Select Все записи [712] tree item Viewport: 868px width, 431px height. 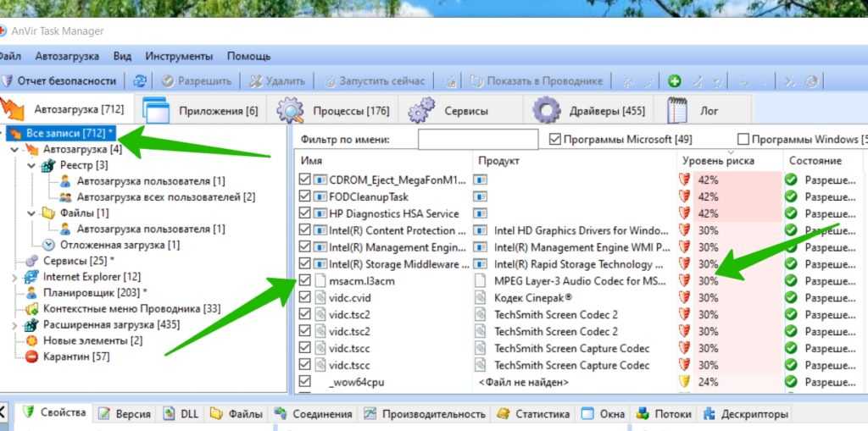tap(70, 133)
